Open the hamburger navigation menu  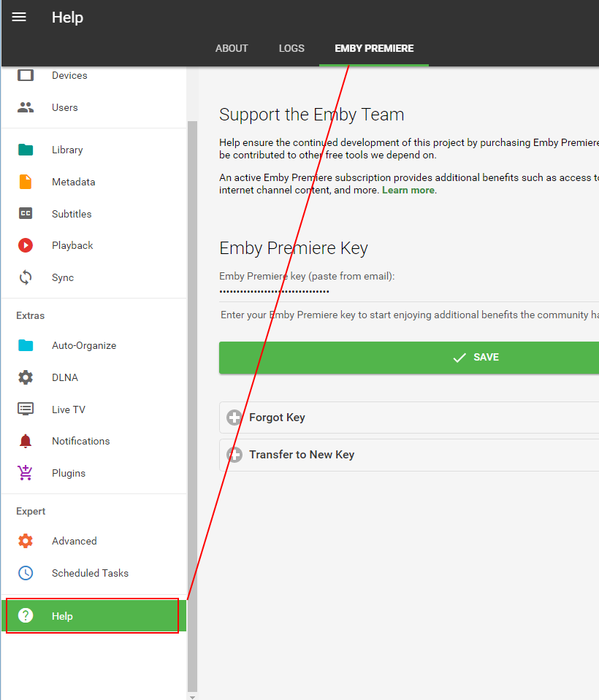pos(19,17)
